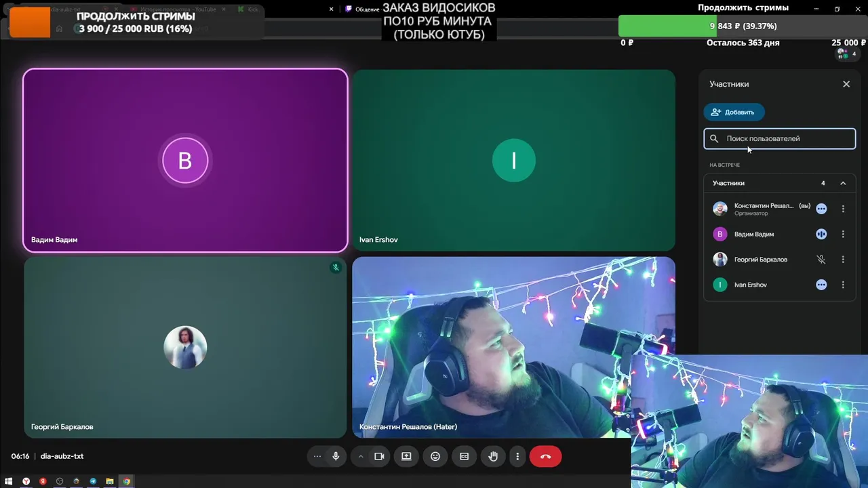This screenshot has height=488, width=868.
Task: Open the emoji reactions picker
Action: coord(435,457)
